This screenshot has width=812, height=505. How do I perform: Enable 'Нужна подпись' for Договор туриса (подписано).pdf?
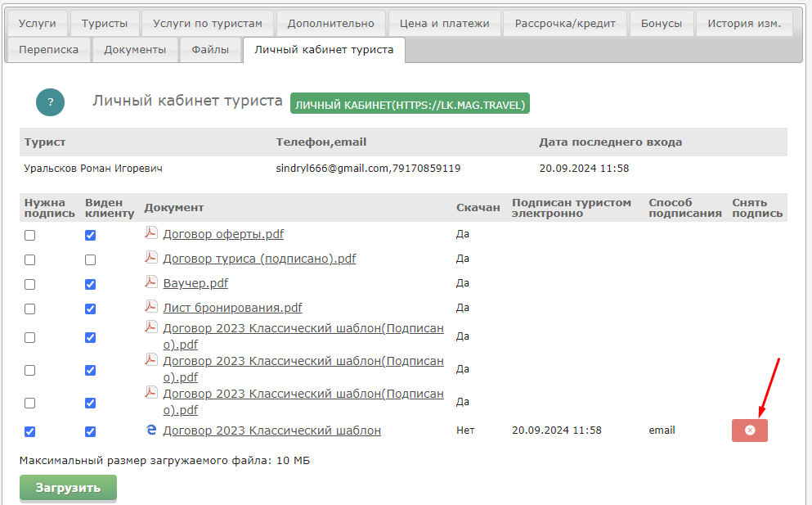[30, 259]
